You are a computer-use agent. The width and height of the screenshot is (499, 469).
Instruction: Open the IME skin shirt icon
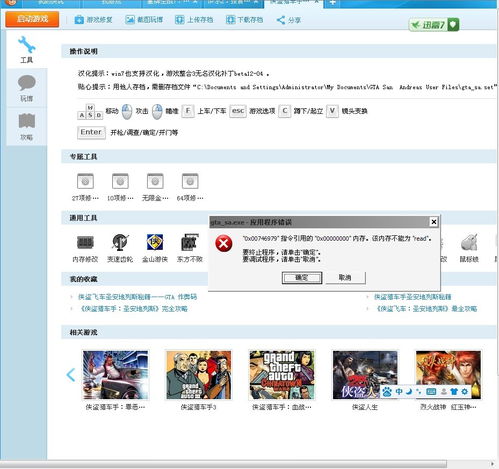tap(454, 392)
